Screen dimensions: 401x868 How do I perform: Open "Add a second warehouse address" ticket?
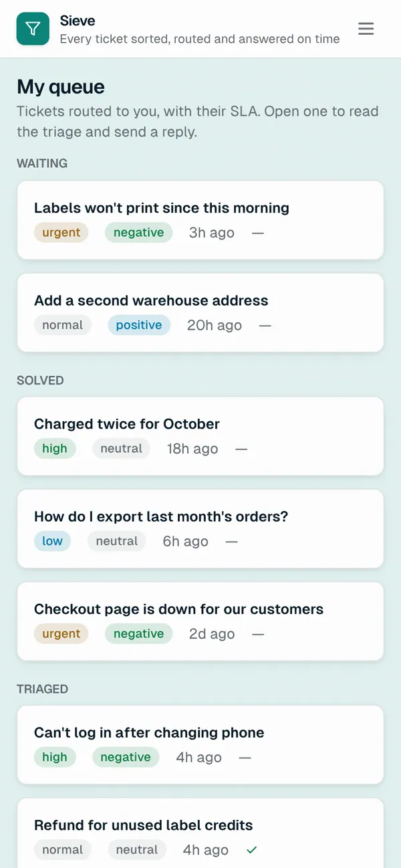pos(200,312)
